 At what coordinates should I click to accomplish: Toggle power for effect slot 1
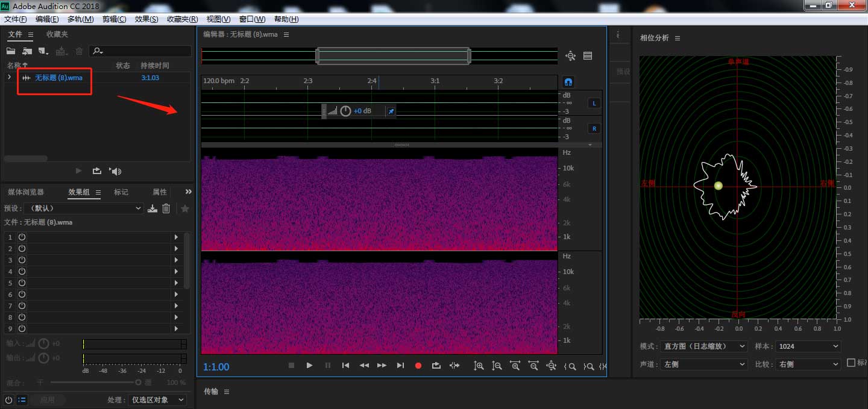coord(22,237)
